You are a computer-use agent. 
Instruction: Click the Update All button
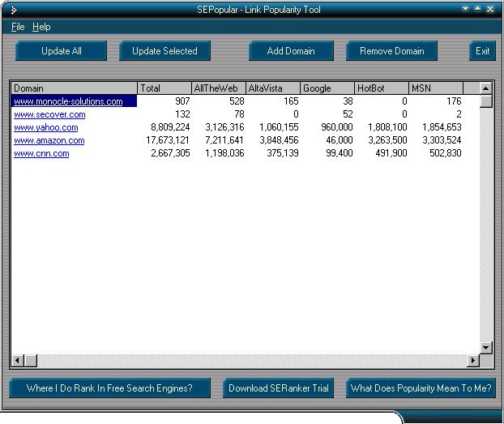(61, 51)
